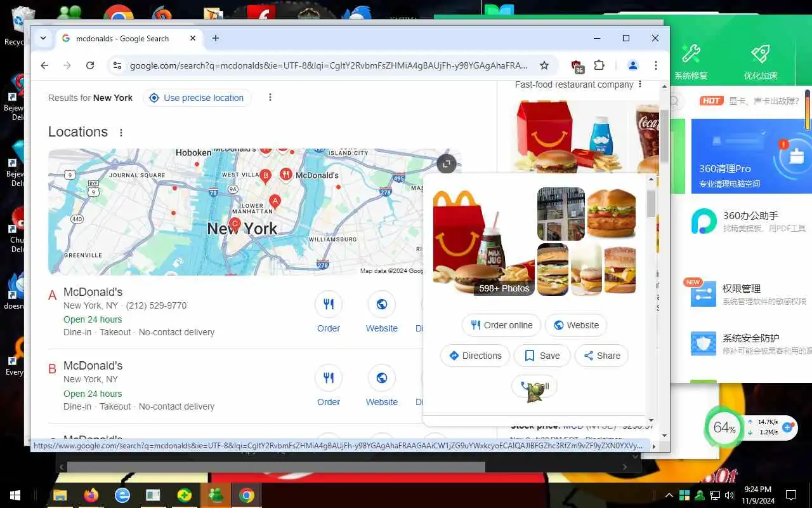Open Internet Explorer from taskbar
Image resolution: width=812 pixels, height=508 pixels.
click(122, 495)
